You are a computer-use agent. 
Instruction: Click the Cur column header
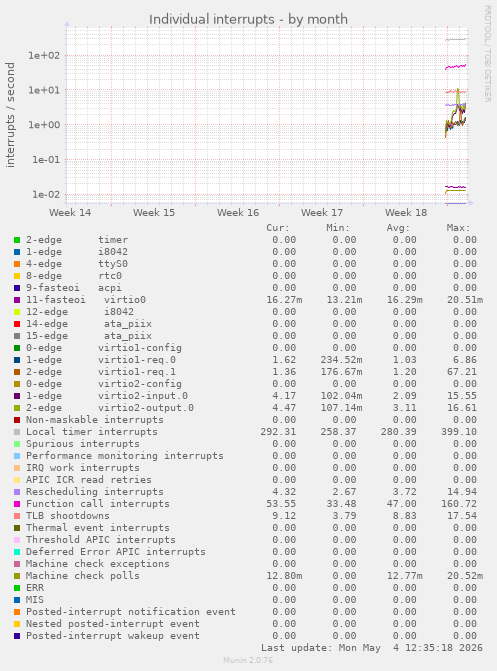(278, 228)
